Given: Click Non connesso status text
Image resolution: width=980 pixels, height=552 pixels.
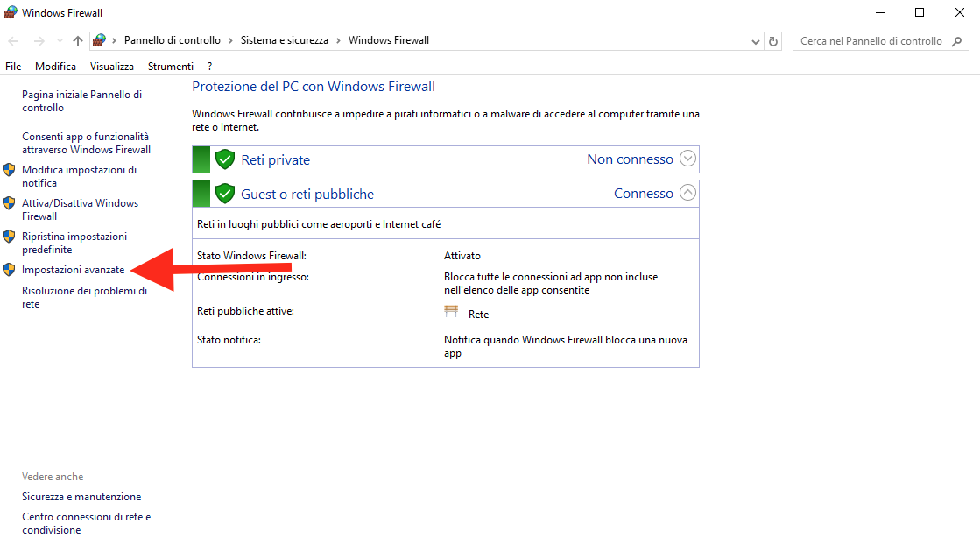Looking at the screenshot, I should tap(630, 159).
